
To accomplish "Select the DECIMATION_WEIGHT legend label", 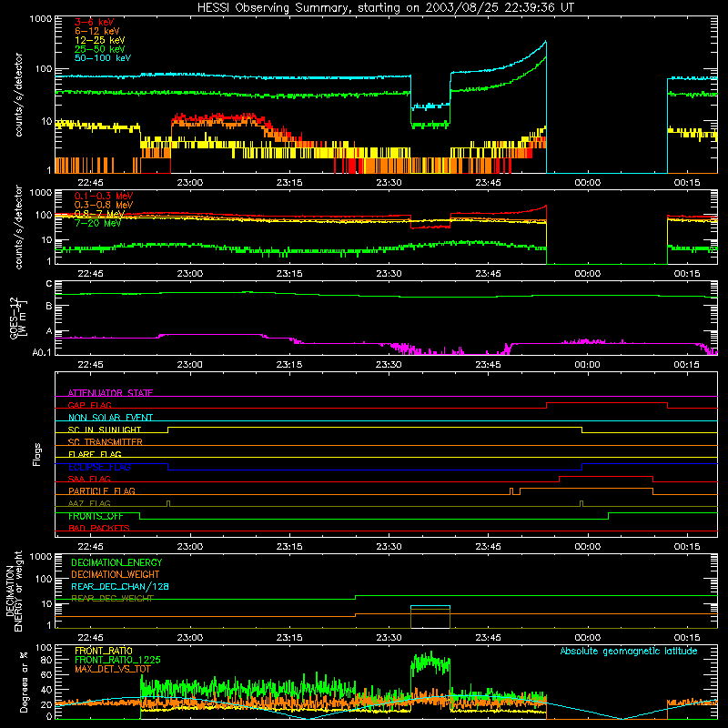I will (116, 574).
